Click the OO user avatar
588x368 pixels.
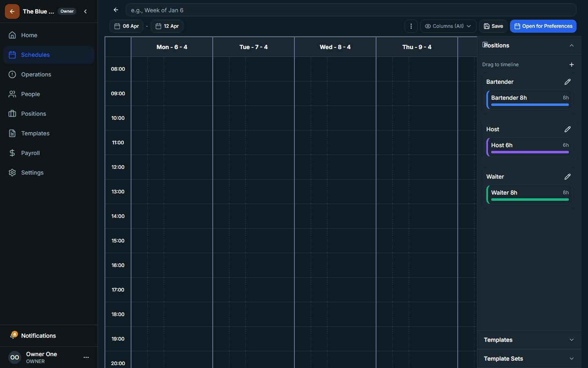coord(15,357)
